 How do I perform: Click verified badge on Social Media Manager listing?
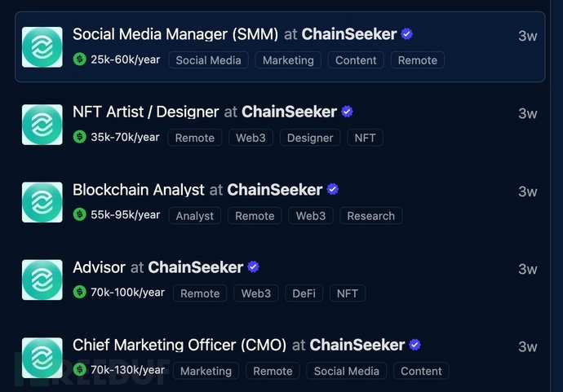[x=407, y=34]
